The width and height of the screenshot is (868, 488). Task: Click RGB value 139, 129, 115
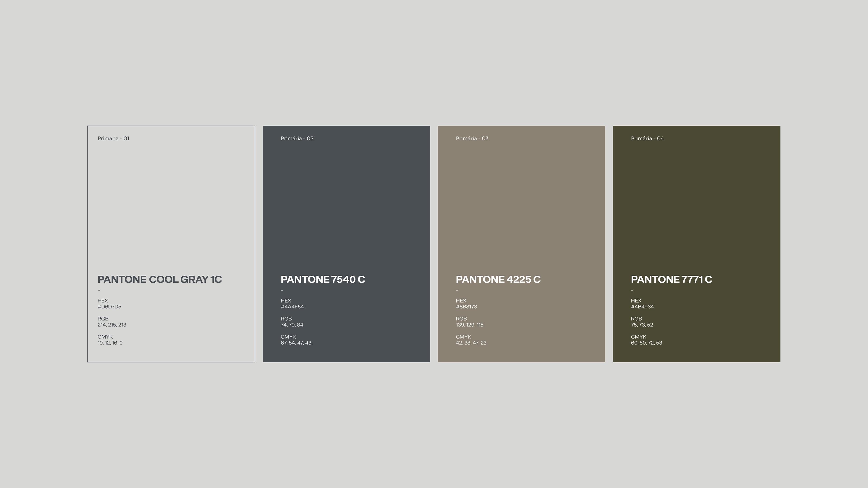tap(469, 325)
